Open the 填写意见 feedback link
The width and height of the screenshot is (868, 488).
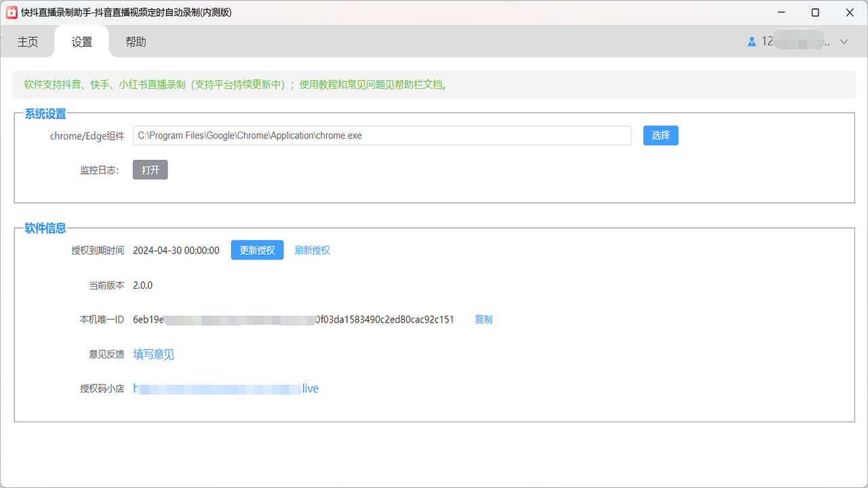click(153, 354)
